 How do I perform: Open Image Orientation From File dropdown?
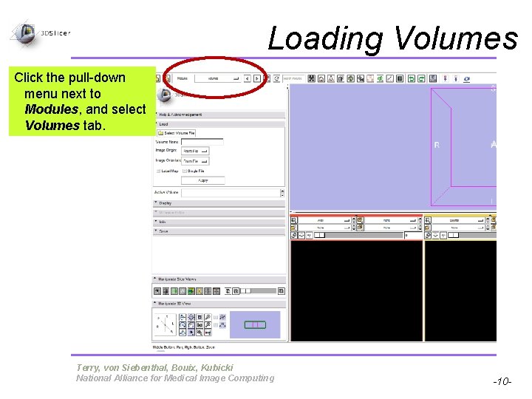[195, 161]
